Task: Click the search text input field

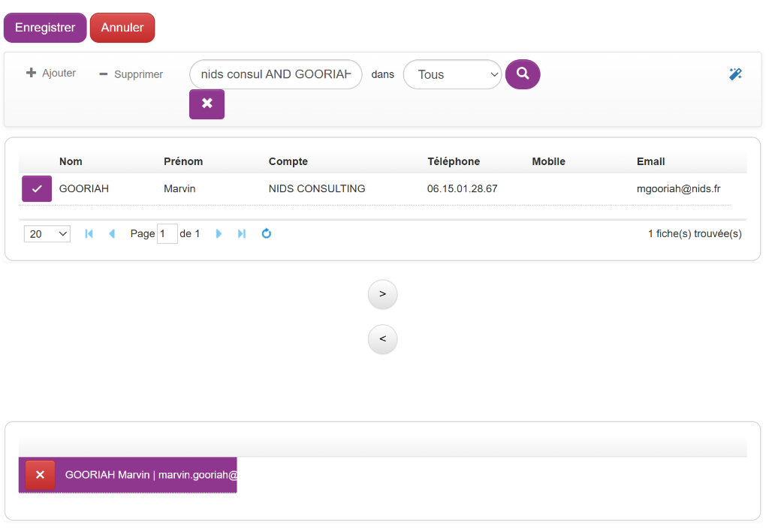Action: tap(276, 74)
